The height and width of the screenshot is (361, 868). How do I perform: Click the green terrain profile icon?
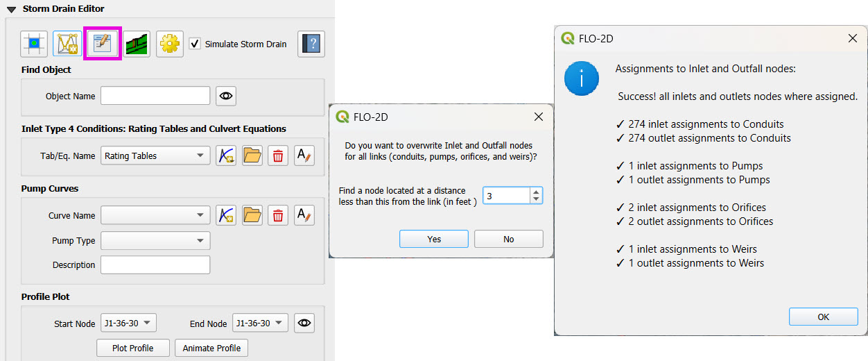[137, 44]
